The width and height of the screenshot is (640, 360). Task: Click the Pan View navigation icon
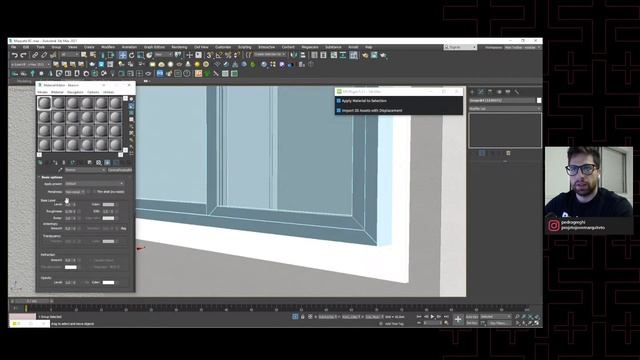coord(524,323)
